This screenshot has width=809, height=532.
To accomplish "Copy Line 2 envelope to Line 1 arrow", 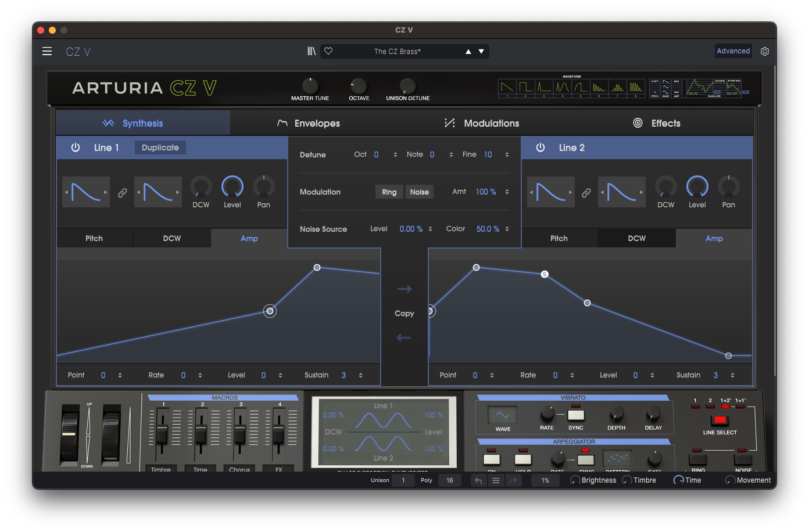I will point(404,337).
